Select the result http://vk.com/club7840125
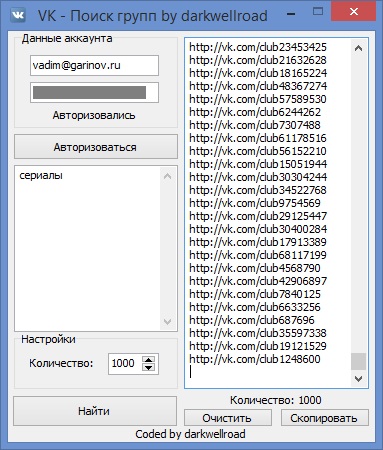The width and height of the screenshot is (383, 450). pos(255,294)
